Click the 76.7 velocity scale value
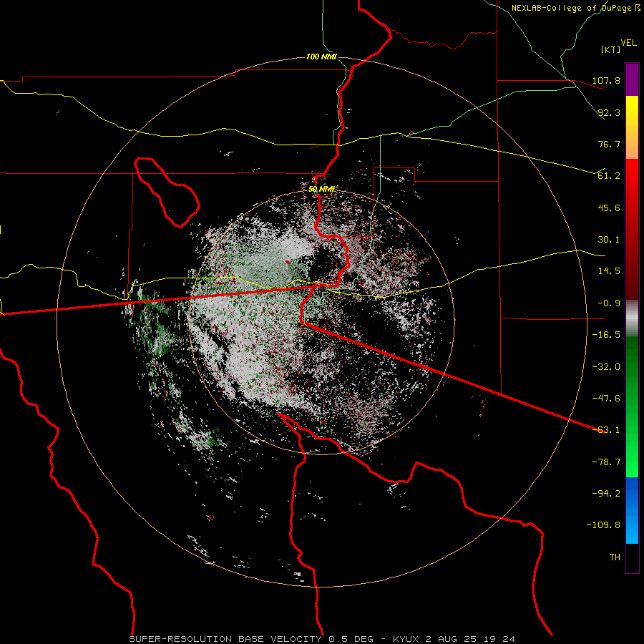644x644 pixels. point(609,144)
